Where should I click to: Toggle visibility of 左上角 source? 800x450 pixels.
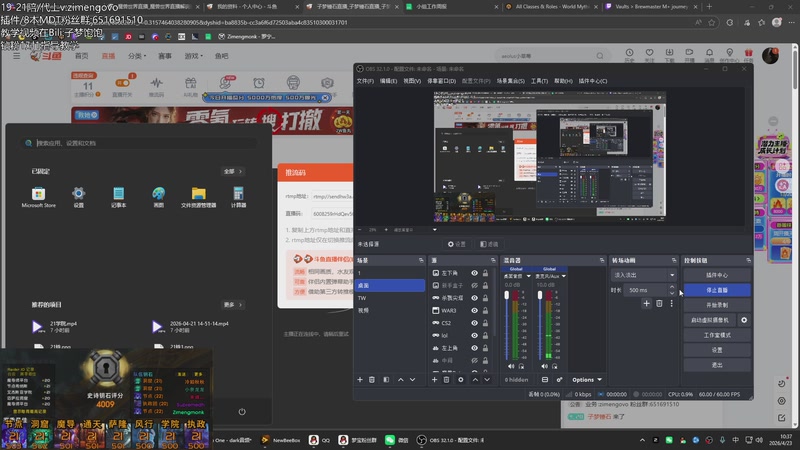(x=474, y=348)
